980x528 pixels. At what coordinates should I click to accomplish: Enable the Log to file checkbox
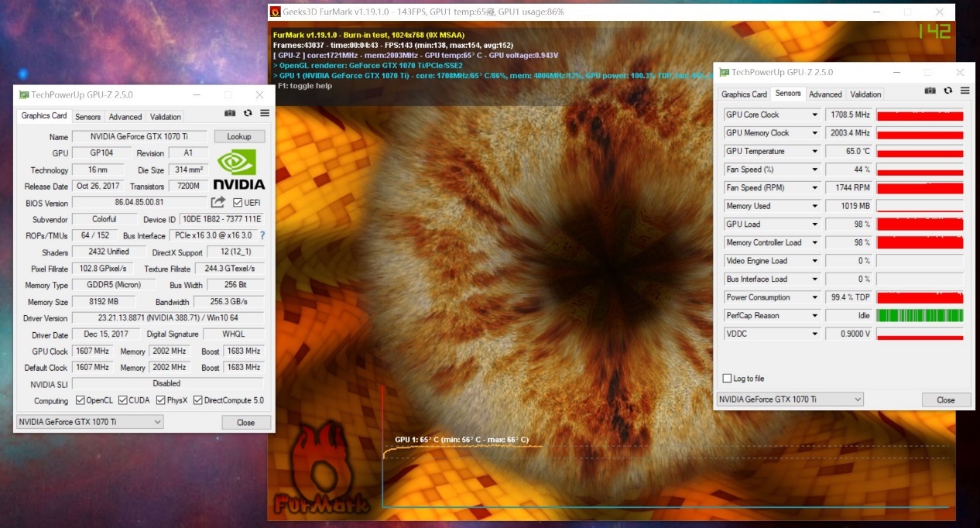coord(727,379)
